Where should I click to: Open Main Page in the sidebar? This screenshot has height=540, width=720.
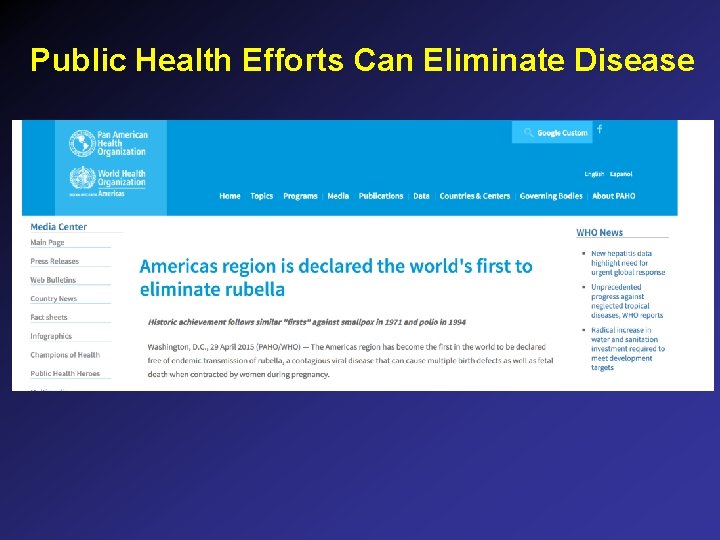[47, 242]
